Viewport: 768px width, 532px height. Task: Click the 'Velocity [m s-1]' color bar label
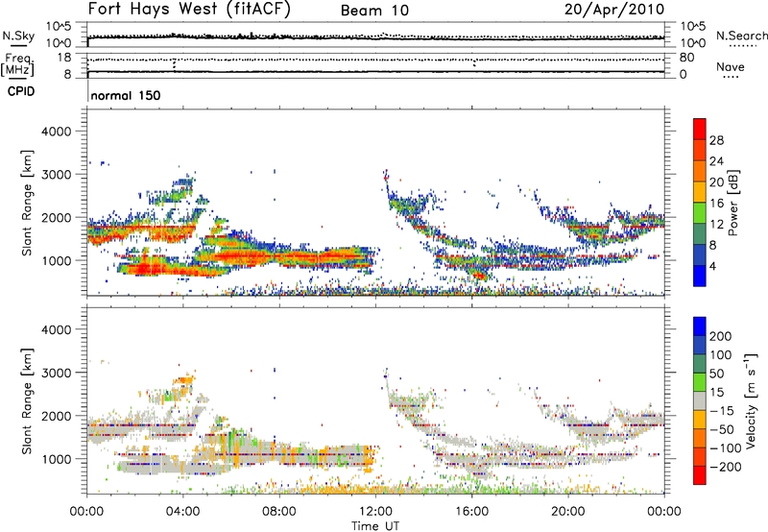click(750, 400)
